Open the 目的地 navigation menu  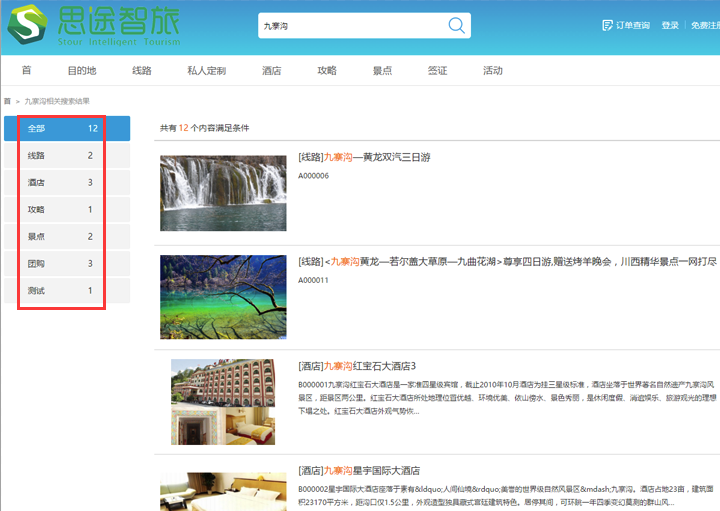(82, 71)
